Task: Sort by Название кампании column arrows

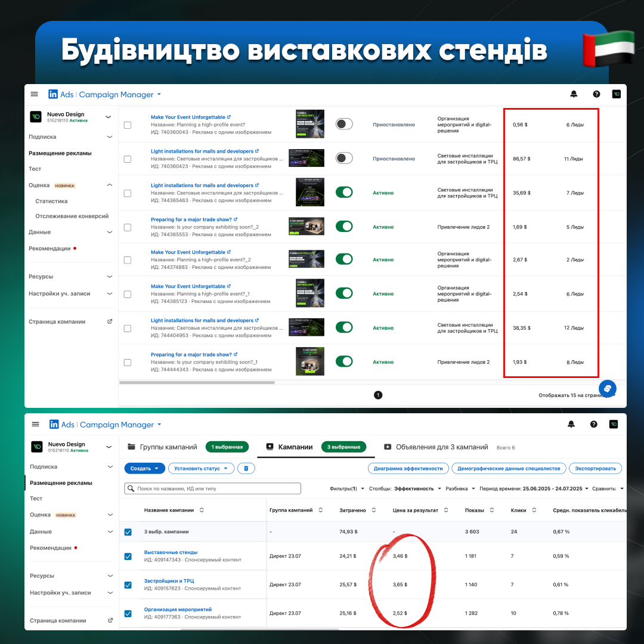Action: pyautogui.click(x=202, y=510)
